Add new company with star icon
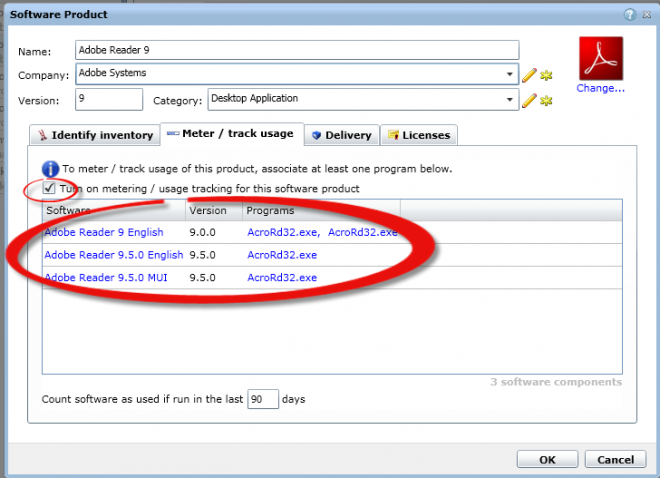660x478 pixels. pyautogui.click(x=546, y=76)
